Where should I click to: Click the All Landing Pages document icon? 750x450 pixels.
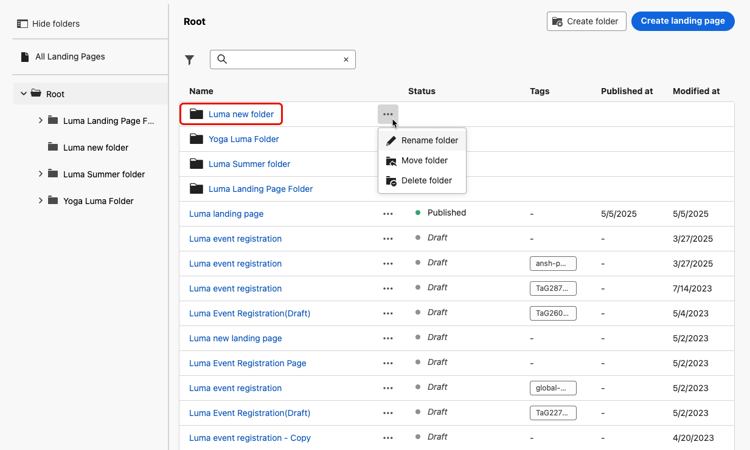pyautogui.click(x=25, y=57)
